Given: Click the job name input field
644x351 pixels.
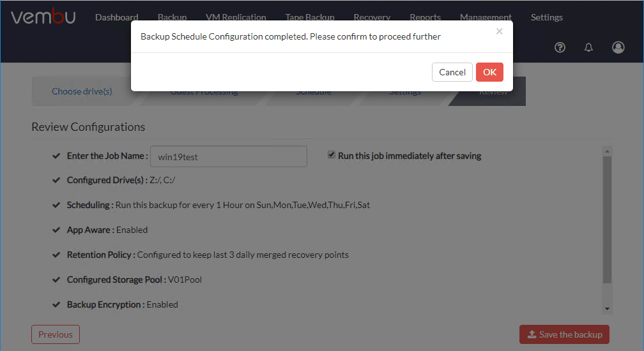Looking at the screenshot, I should (x=229, y=156).
